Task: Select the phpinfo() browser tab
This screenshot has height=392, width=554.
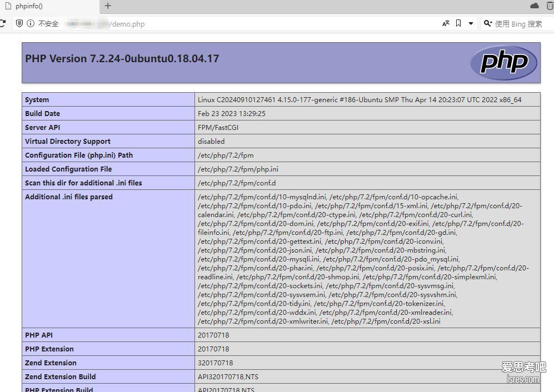Action: [49, 6]
